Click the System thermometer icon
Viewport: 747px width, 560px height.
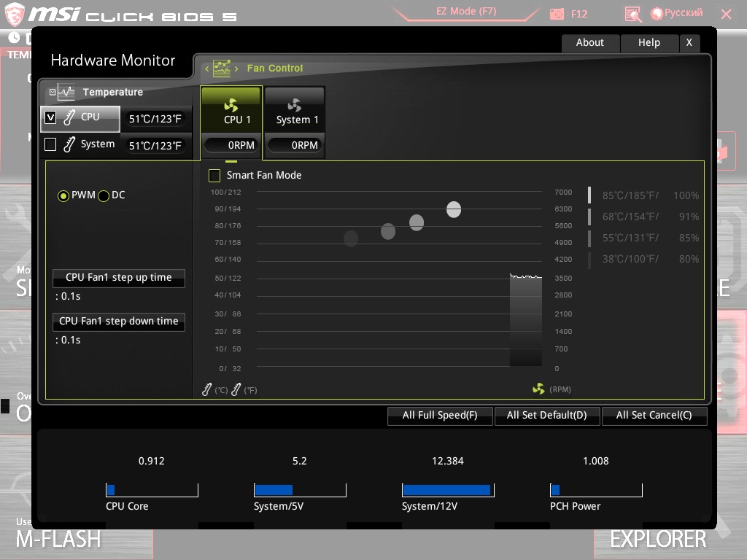pyautogui.click(x=69, y=144)
